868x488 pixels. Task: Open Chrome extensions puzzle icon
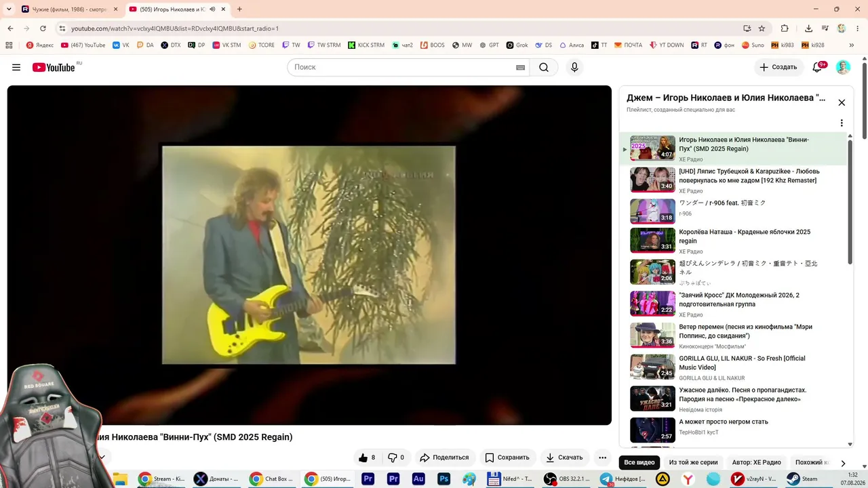click(785, 28)
